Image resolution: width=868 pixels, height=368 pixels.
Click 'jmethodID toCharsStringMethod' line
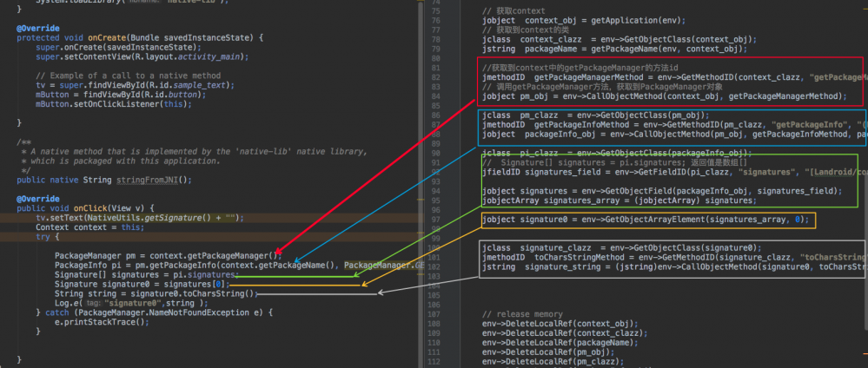point(673,257)
